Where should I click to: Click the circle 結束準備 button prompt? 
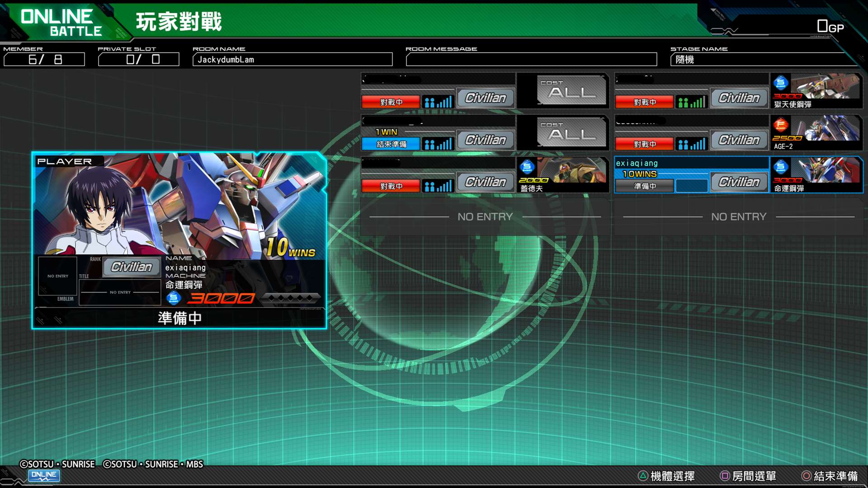pos(830,476)
